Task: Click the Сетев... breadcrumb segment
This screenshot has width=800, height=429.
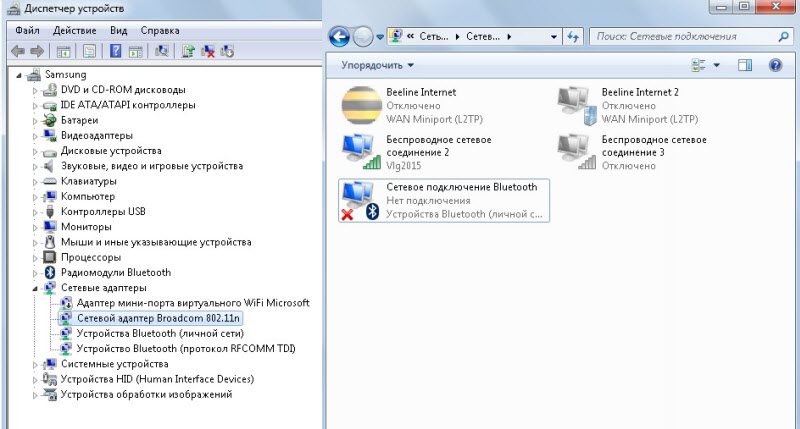Action: [x=483, y=37]
